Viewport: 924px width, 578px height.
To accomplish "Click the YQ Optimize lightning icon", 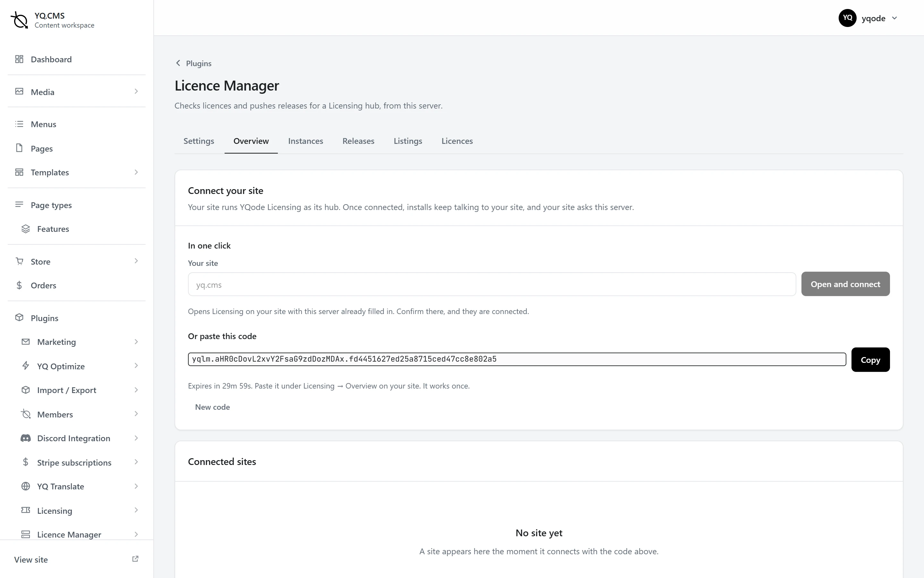I will pyautogui.click(x=26, y=366).
